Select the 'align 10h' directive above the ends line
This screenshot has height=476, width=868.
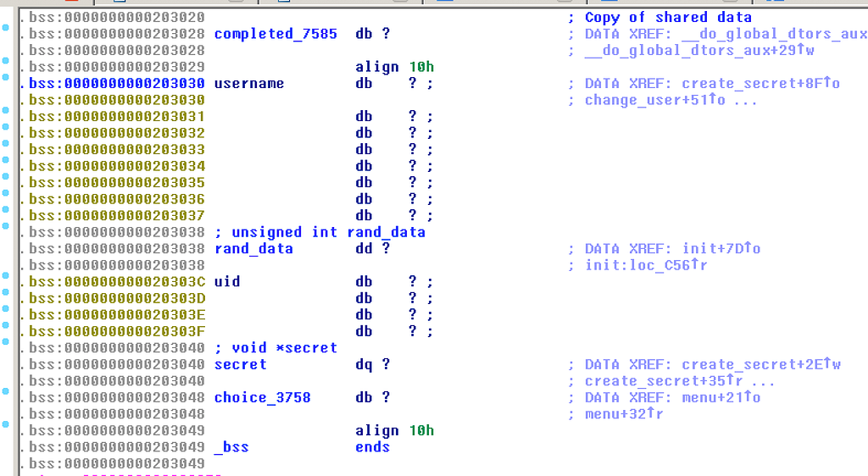[x=395, y=430]
